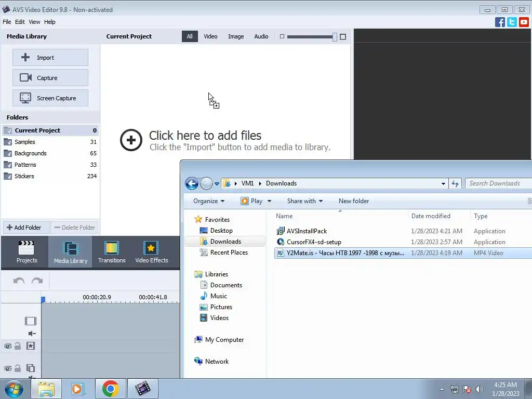Toggle lock on overlay track

[x=18, y=368]
